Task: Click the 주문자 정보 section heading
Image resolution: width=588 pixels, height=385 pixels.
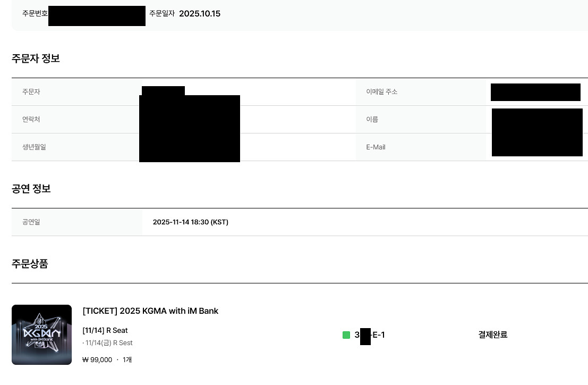Action: 36,58
